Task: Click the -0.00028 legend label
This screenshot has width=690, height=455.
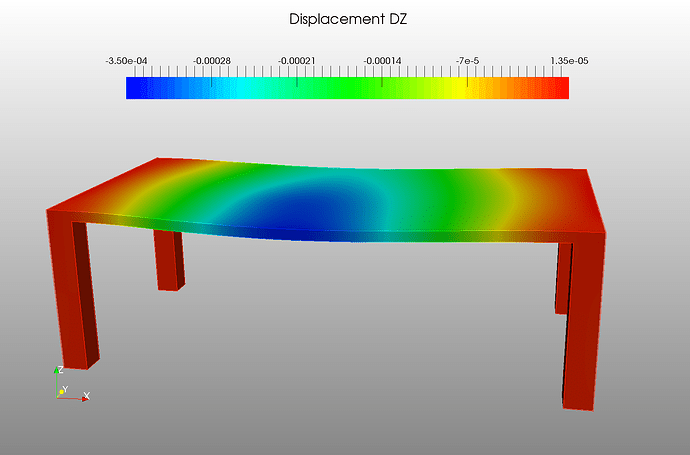Action: 212,61
